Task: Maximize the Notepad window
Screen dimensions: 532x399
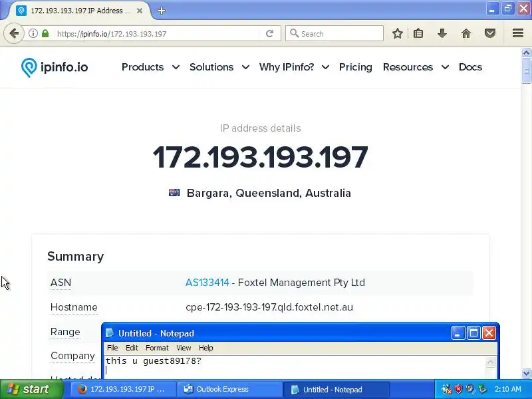Action: (473, 333)
